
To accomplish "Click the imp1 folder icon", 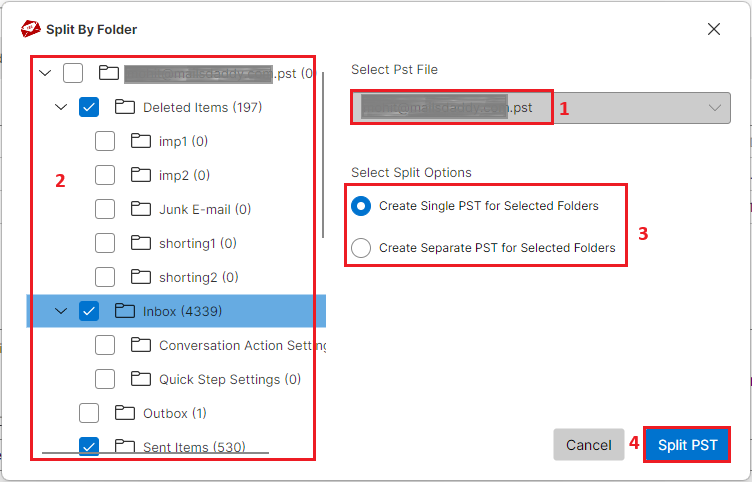I will click(x=141, y=141).
